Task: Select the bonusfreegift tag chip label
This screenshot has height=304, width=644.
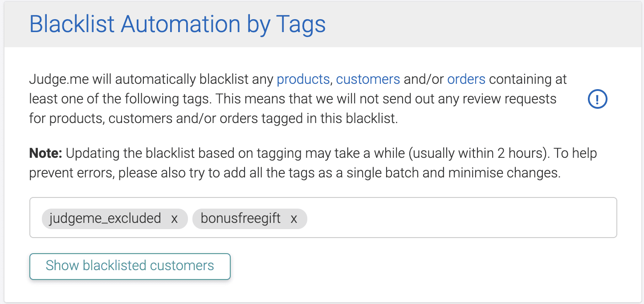Action: (x=240, y=218)
